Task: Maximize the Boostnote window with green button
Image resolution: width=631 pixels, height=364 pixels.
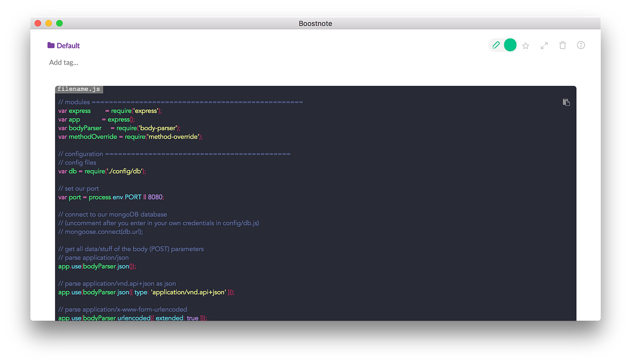Action: (x=59, y=23)
